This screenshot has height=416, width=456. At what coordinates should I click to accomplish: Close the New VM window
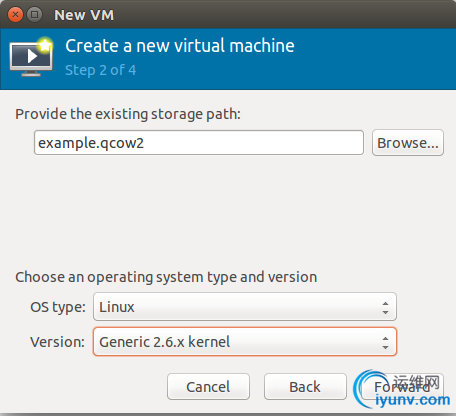coord(15,15)
